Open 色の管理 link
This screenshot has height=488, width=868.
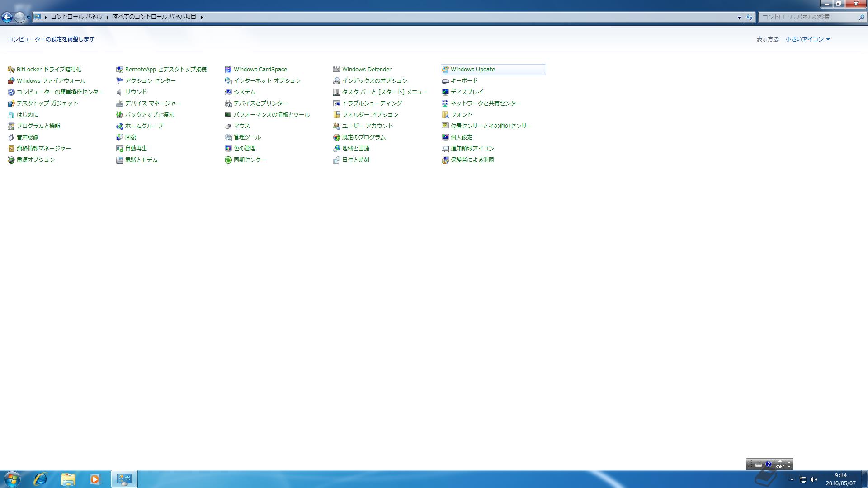245,149
